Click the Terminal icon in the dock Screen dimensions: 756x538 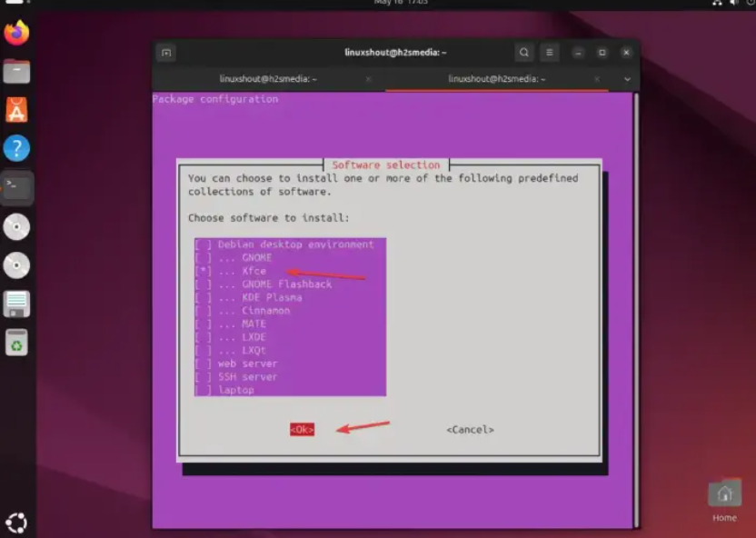click(16, 187)
